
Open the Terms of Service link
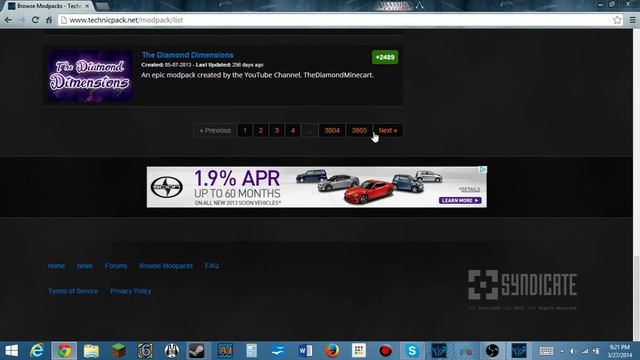[73, 291]
